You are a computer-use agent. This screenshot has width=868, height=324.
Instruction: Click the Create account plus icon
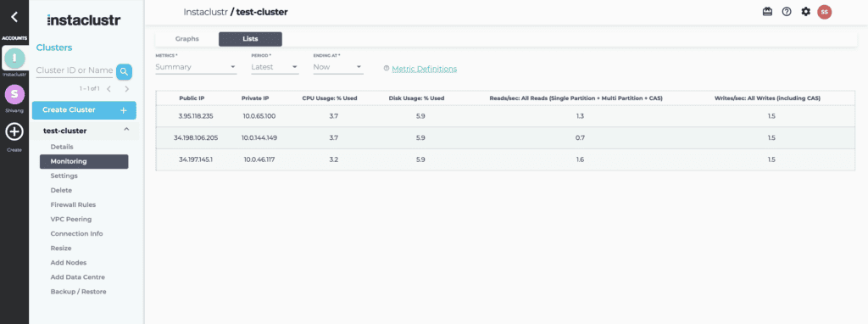(x=14, y=131)
